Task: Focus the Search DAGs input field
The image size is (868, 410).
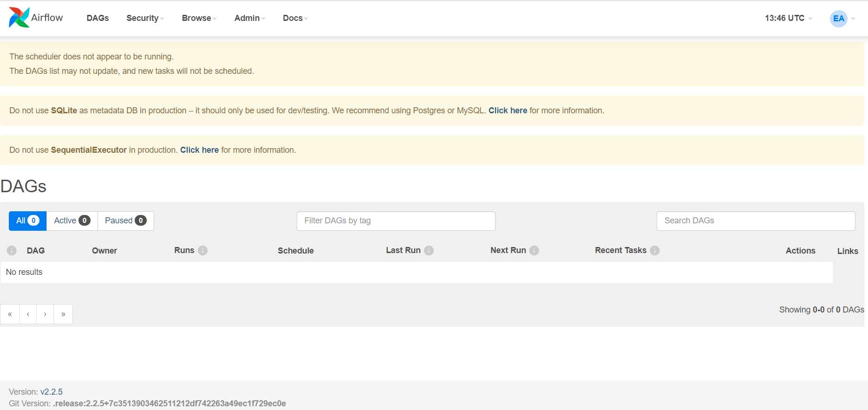Action: point(756,221)
